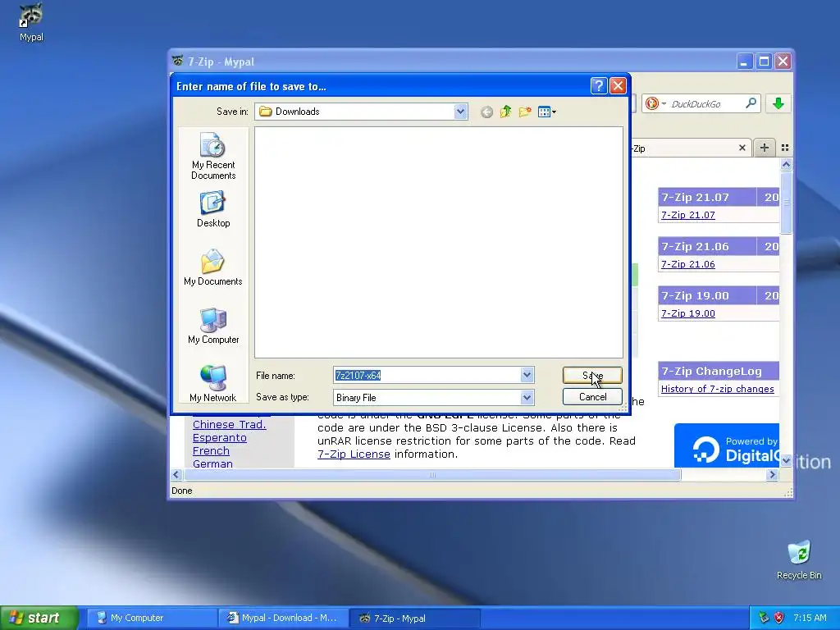Click the Save button

592,375
